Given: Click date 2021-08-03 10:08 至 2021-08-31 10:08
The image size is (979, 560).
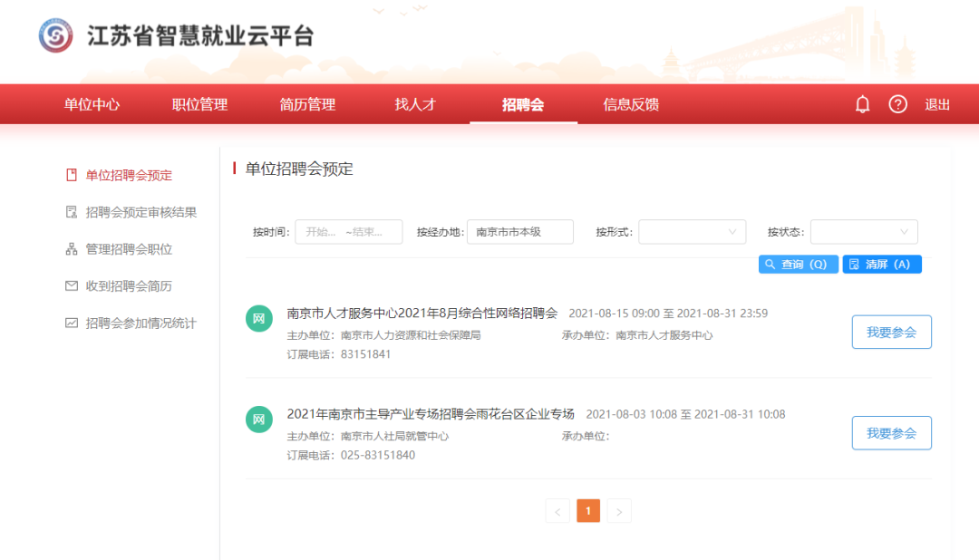Looking at the screenshot, I should coord(685,414).
